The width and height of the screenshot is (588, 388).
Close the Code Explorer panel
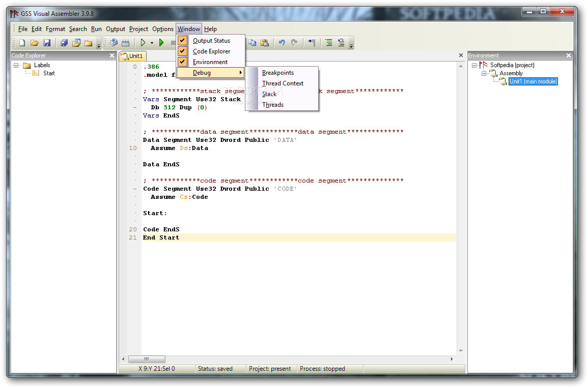112,55
